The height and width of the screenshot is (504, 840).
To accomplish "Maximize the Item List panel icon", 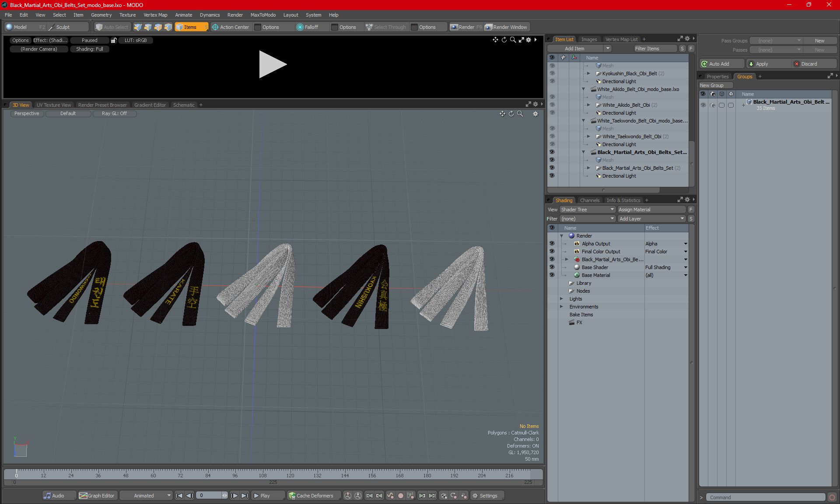I will point(680,39).
